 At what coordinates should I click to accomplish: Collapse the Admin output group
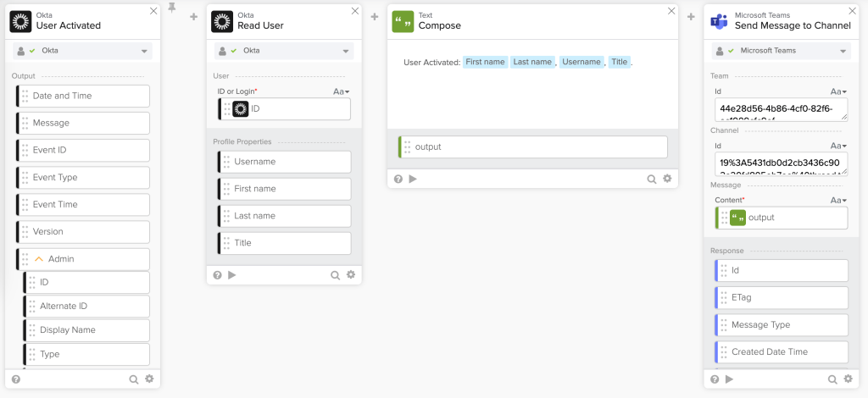click(x=38, y=259)
